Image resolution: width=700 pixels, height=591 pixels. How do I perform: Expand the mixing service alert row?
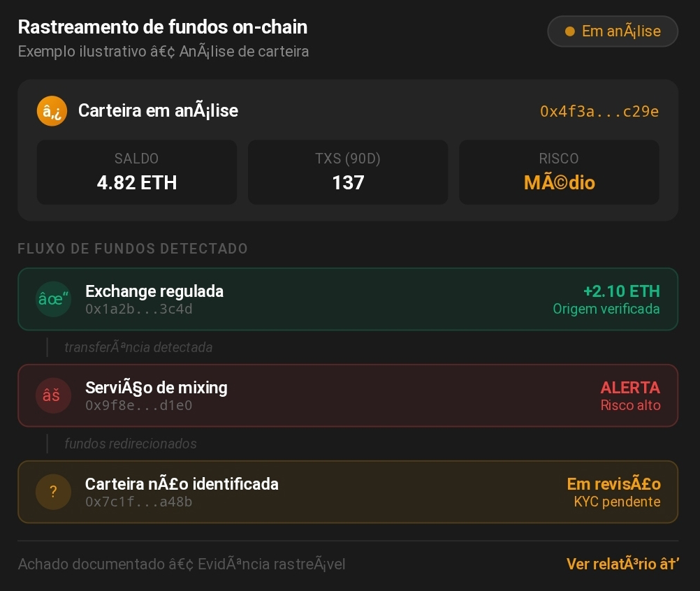348,395
